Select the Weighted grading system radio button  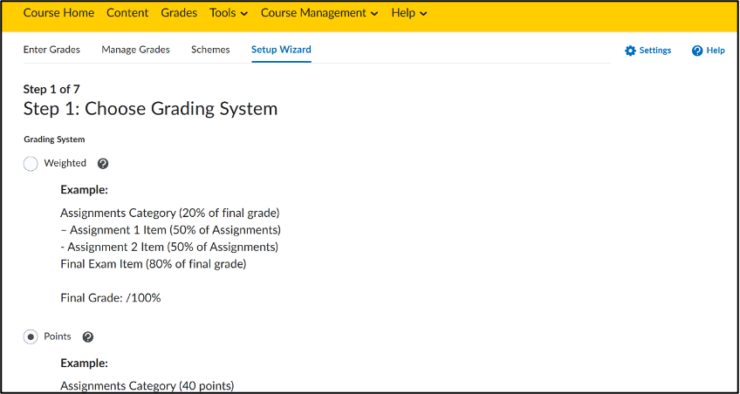pos(30,164)
